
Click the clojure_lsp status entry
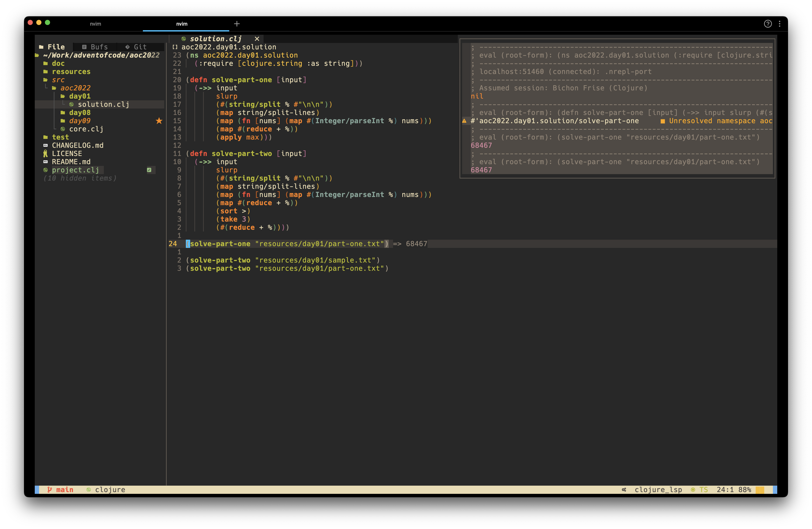click(x=658, y=490)
